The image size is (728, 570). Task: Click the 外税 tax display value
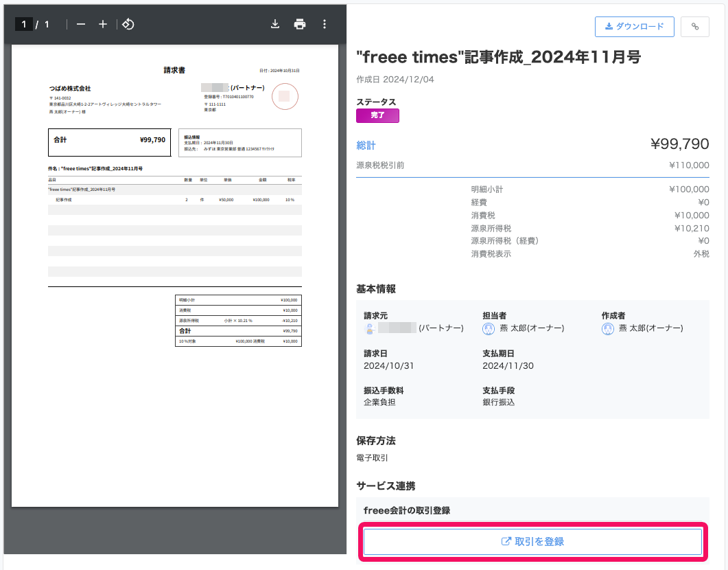701,254
